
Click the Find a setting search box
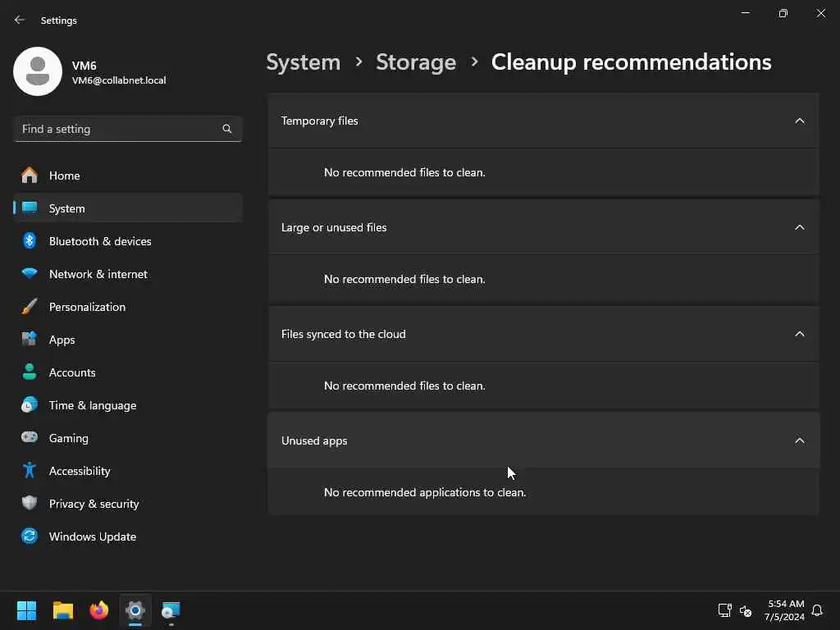(119, 129)
